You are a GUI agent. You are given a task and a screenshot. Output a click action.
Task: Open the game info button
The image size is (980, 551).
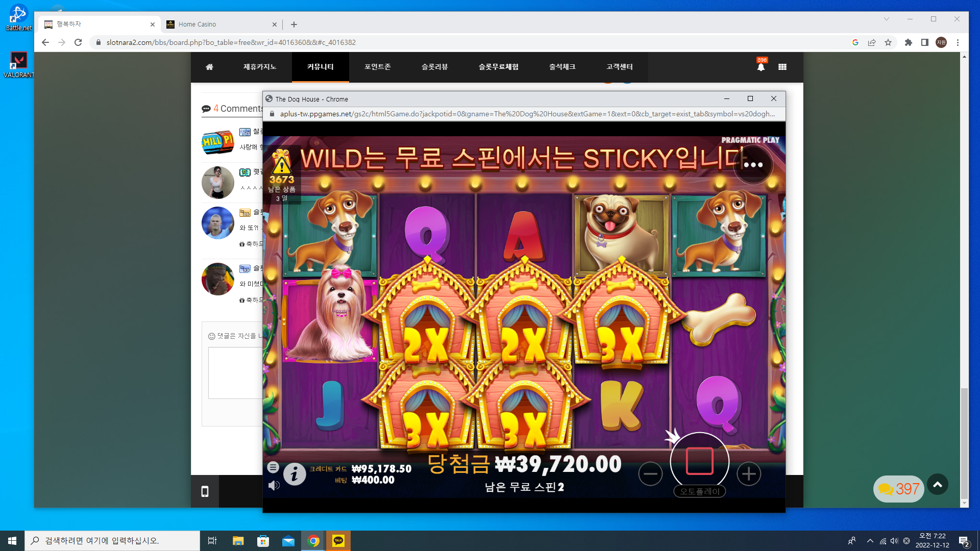295,474
